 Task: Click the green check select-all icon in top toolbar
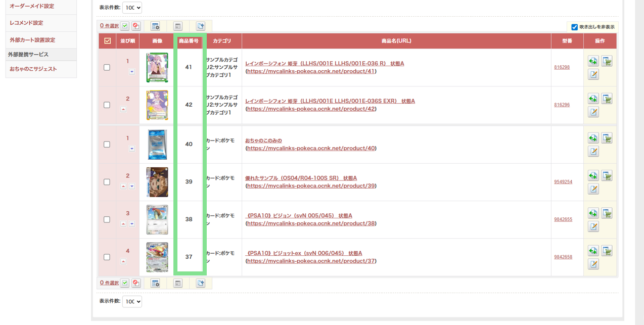[x=125, y=26]
